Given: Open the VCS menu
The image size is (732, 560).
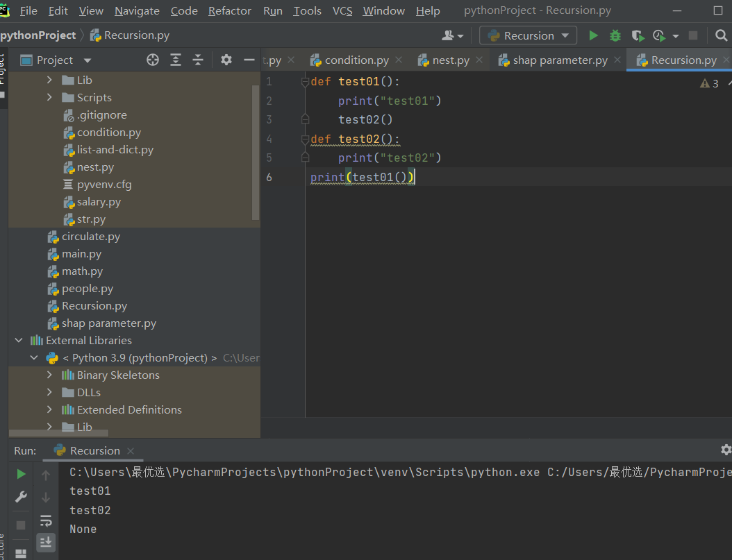Looking at the screenshot, I should [x=342, y=10].
